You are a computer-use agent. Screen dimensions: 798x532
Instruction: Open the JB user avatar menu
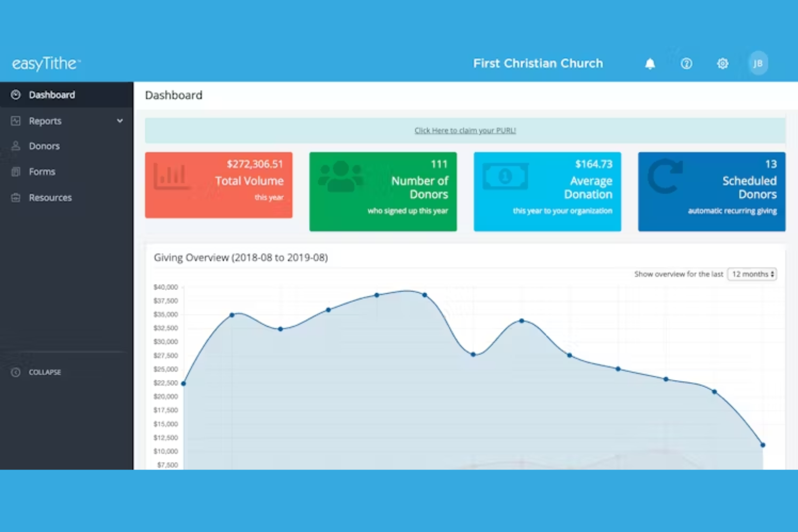tap(758, 64)
